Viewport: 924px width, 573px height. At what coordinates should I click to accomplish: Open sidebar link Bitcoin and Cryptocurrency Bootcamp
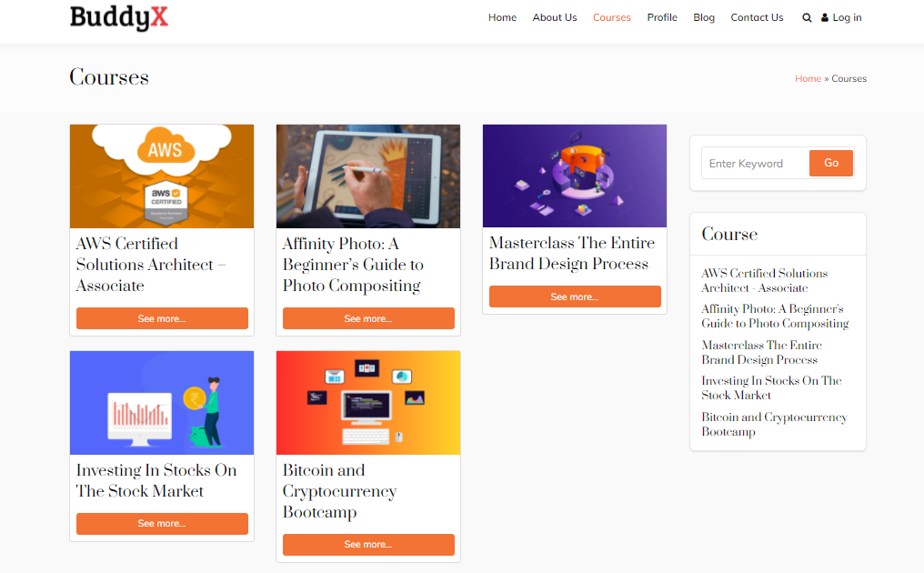(x=774, y=425)
